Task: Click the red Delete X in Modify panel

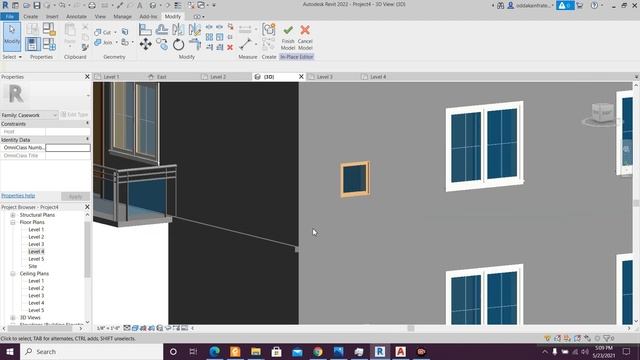Action: 230,47
